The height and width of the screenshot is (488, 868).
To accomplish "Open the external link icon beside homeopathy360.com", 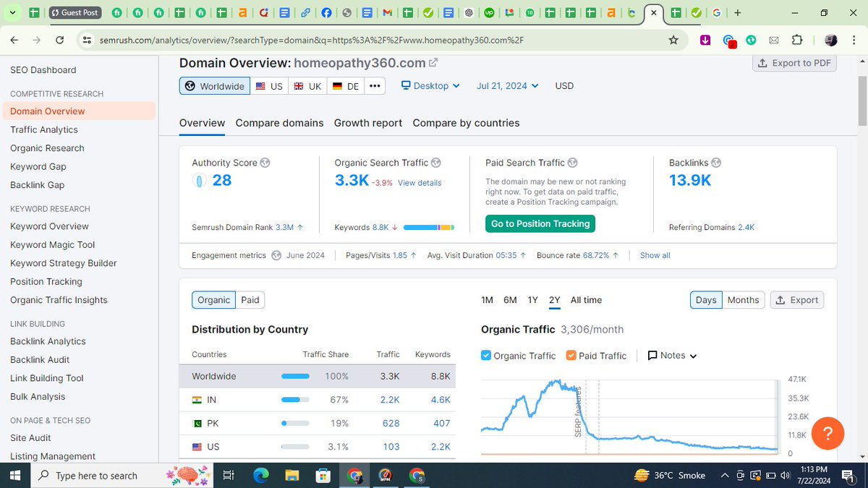I will [x=433, y=64].
